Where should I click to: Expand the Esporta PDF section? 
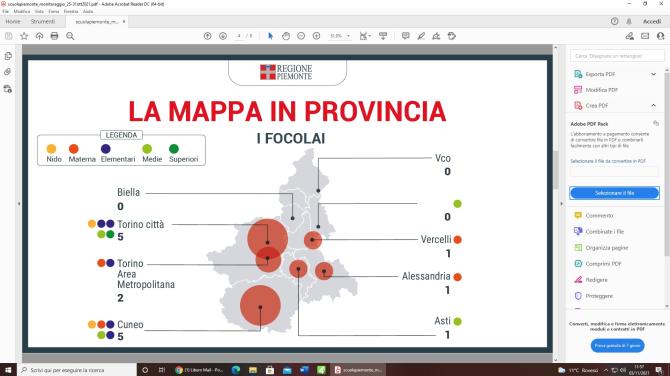coord(653,74)
